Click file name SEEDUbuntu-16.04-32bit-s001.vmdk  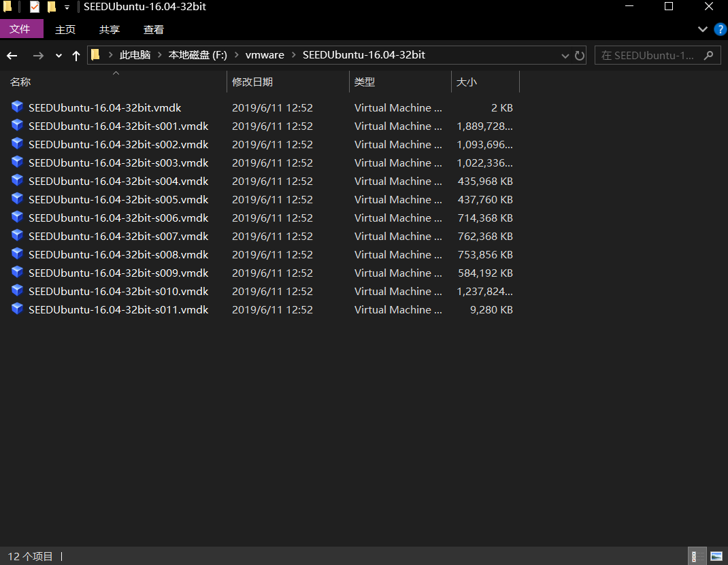coord(118,126)
